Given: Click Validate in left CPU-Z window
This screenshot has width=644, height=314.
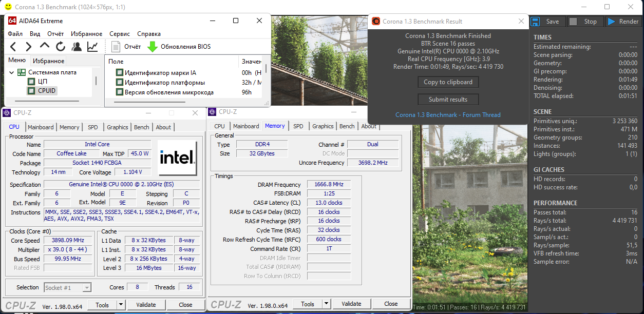Looking at the screenshot, I should coord(146,305).
